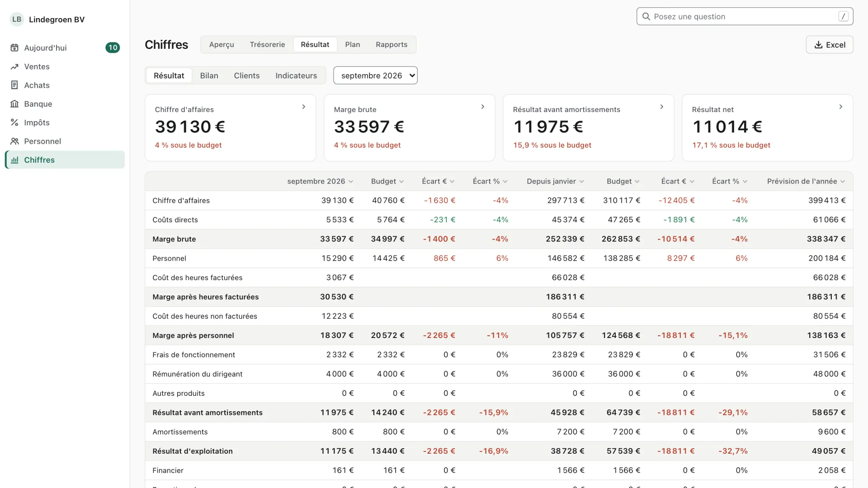Viewport: 868px width, 488px height.
Task: Expand the septembre 2026 column header menu
Action: pos(351,182)
